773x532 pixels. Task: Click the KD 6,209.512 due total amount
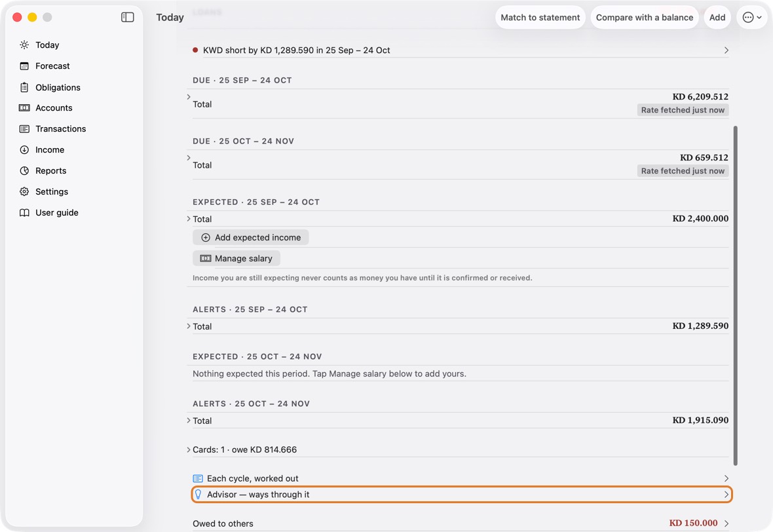coord(700,96)
